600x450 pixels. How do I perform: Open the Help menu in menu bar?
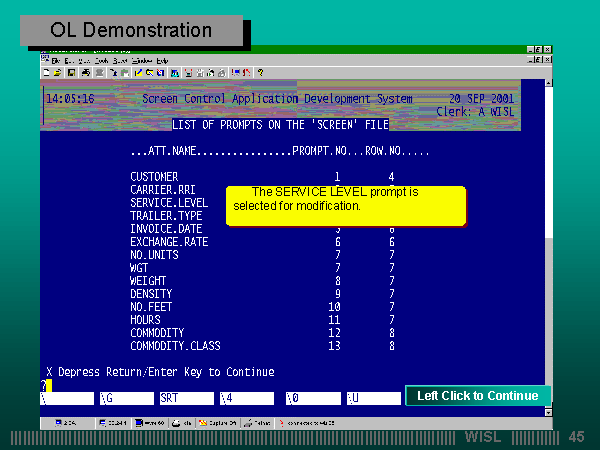click(162, 61)
